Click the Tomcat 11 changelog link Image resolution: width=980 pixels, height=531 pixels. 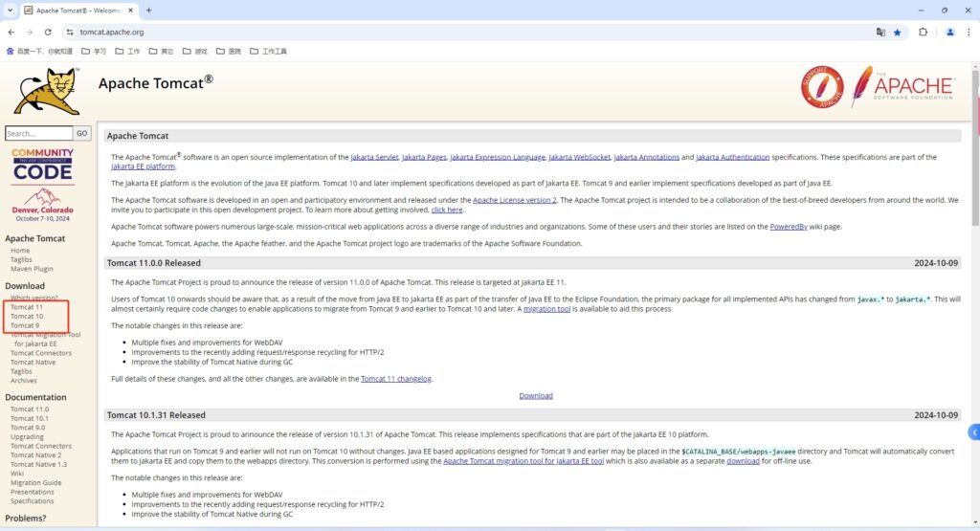click(x=395, y=379)
